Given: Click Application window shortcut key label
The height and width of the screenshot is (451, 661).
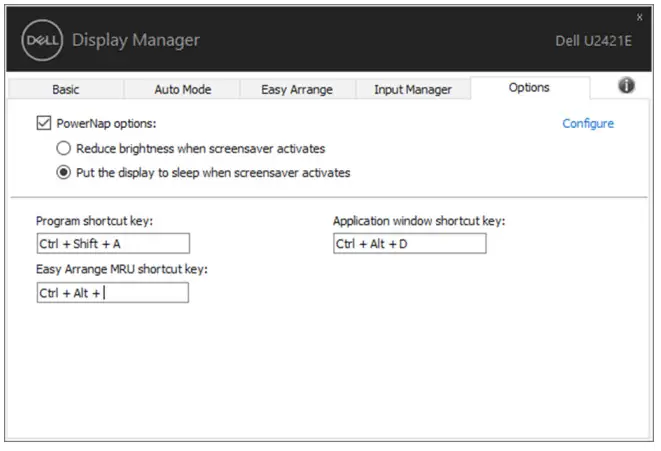Looking at the screenshot, I should (x=419, y=221).
